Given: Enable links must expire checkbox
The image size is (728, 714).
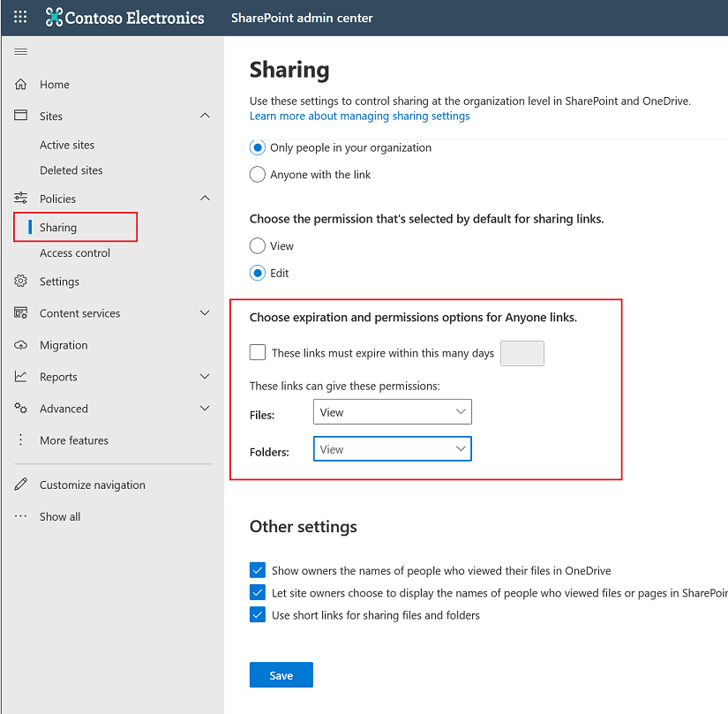Looking at the screenshot, I should (258, 352).
